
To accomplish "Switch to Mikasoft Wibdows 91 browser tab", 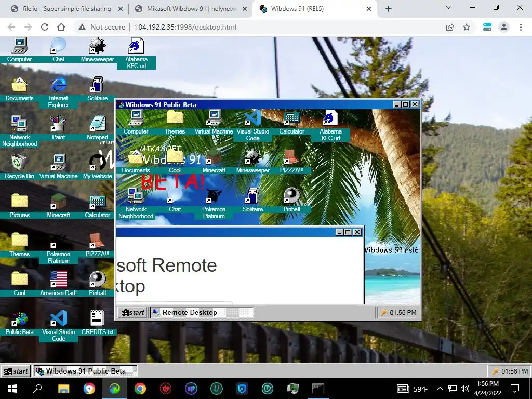I will pyautogui.click(x=191, y=9).
